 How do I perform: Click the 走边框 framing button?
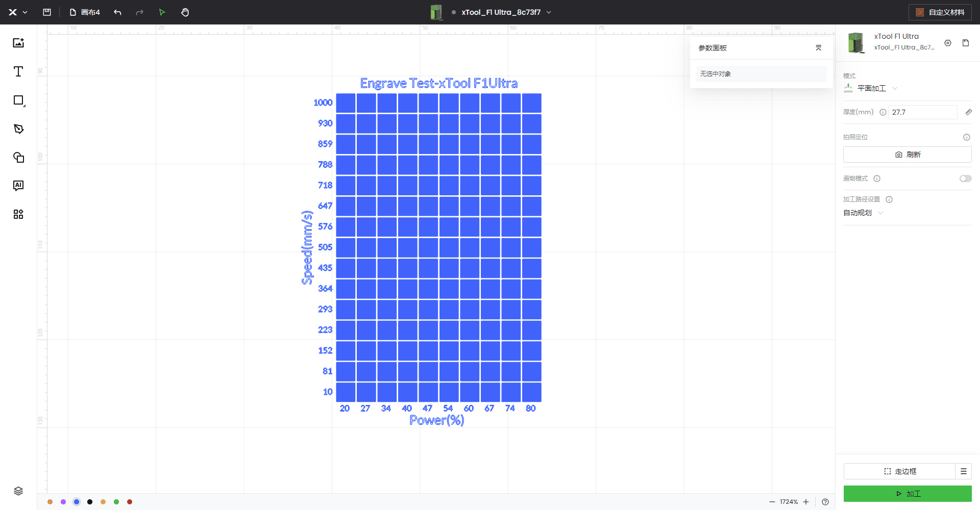point(899,471)
